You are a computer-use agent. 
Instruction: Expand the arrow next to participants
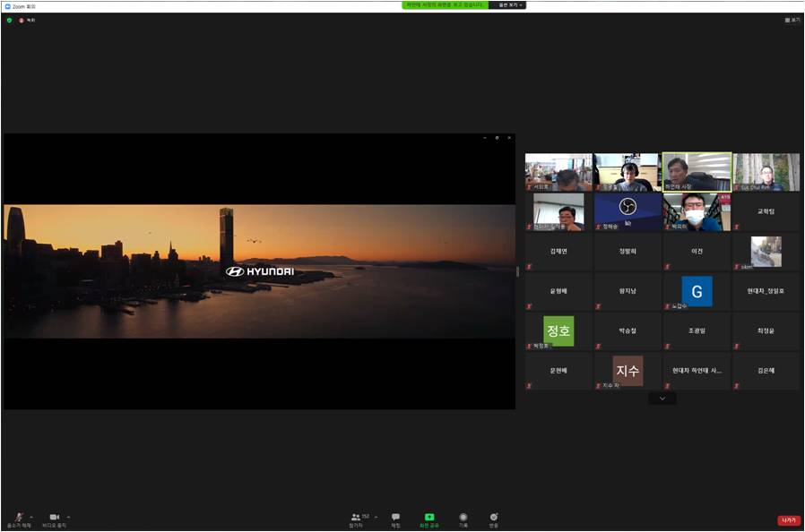376,517
